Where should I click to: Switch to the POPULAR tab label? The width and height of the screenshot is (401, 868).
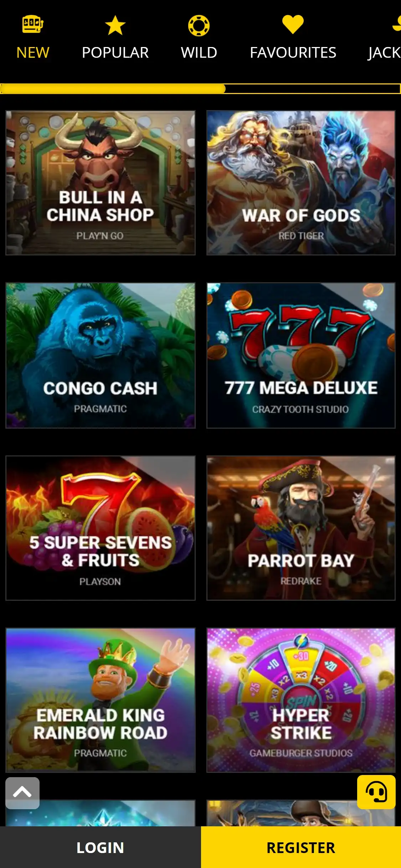115,53
